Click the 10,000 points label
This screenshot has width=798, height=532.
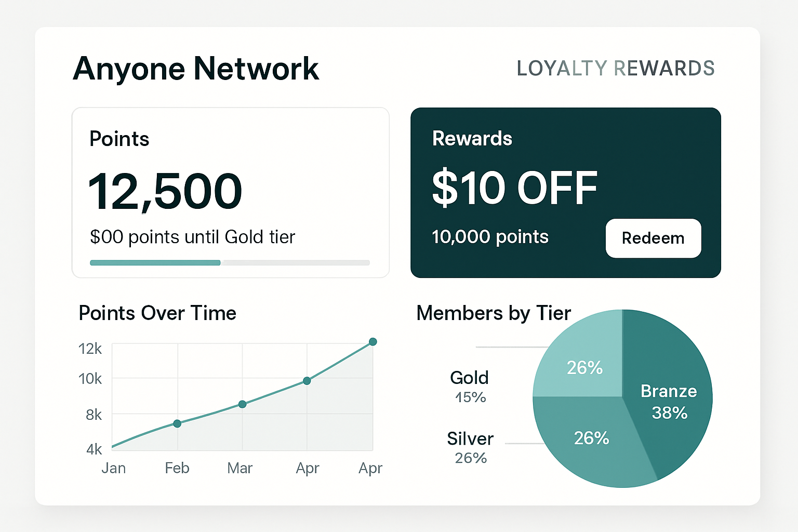coord(490,236)
